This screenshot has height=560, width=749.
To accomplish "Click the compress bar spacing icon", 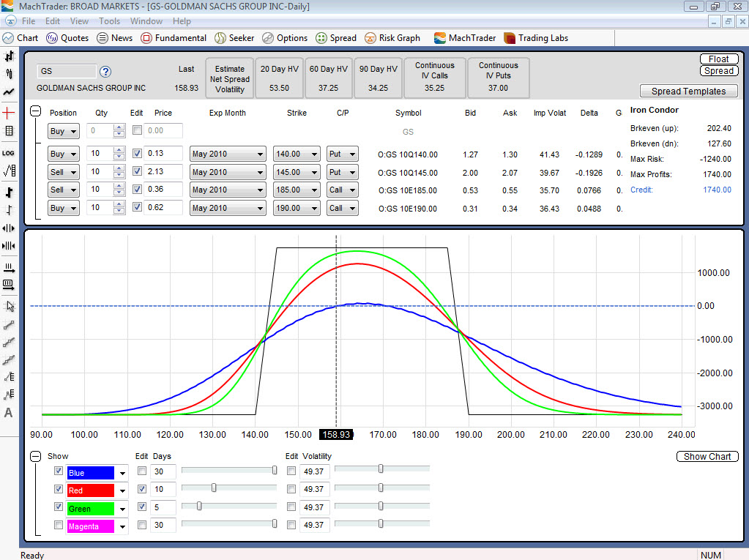I will (x=9, y=246).
